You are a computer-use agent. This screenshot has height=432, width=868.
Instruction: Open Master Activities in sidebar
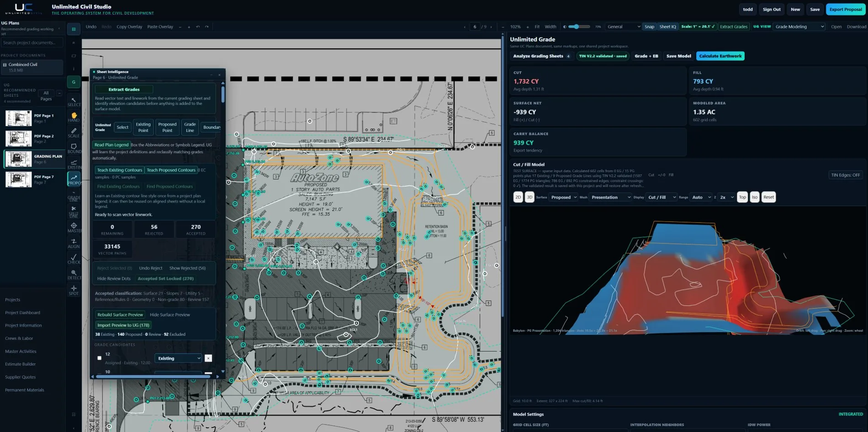click(x=21, y=351)
